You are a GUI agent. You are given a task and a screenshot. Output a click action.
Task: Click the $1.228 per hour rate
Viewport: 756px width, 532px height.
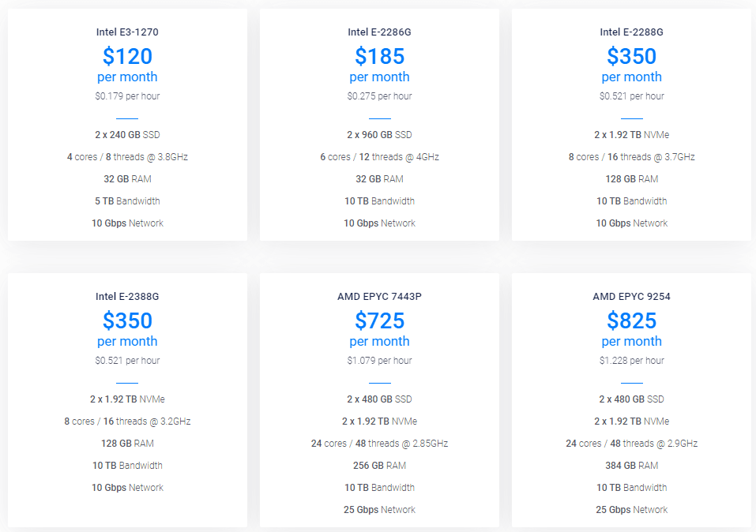click(632, 361)
